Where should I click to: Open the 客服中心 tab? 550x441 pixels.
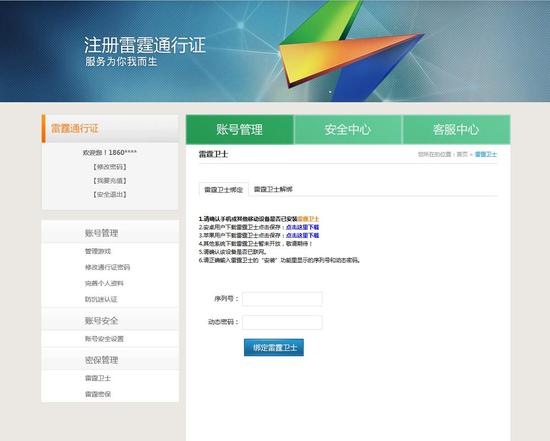[456, 129]
